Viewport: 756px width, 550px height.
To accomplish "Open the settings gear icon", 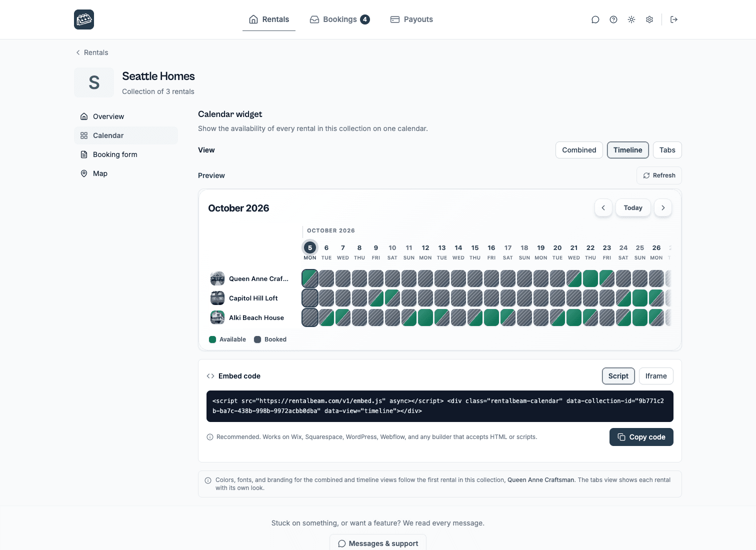I will (x=649, y=19).
